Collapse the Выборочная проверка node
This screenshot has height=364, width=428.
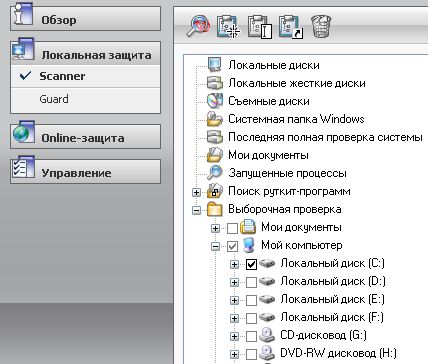coord(196,210)
